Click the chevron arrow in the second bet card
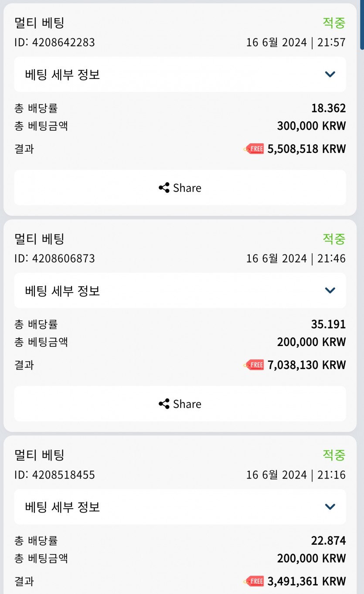364x594 pixels. click(x=330, y=291)
